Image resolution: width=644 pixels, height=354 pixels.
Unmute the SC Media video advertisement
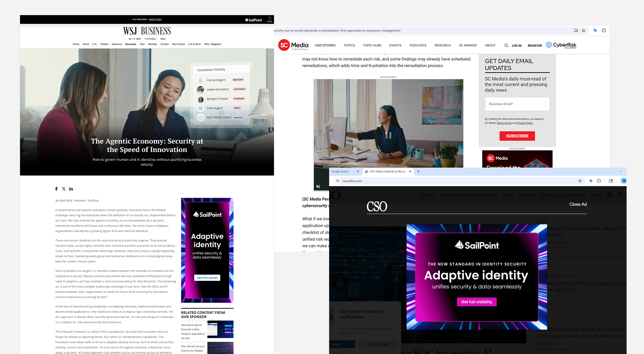tap(318, 186)
